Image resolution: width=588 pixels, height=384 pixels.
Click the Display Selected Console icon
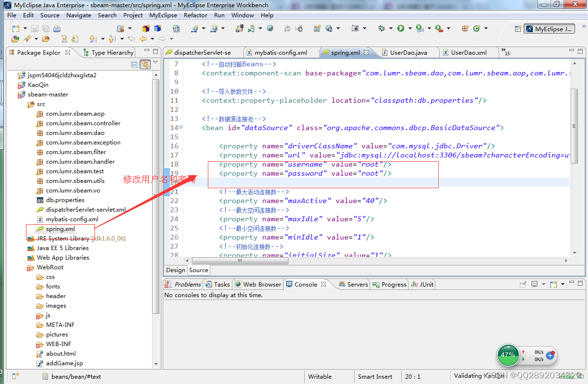pos(534,284)
